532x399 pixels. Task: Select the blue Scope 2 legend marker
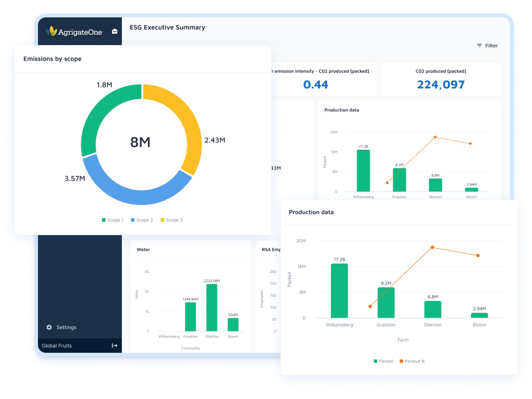coord(132,220)
